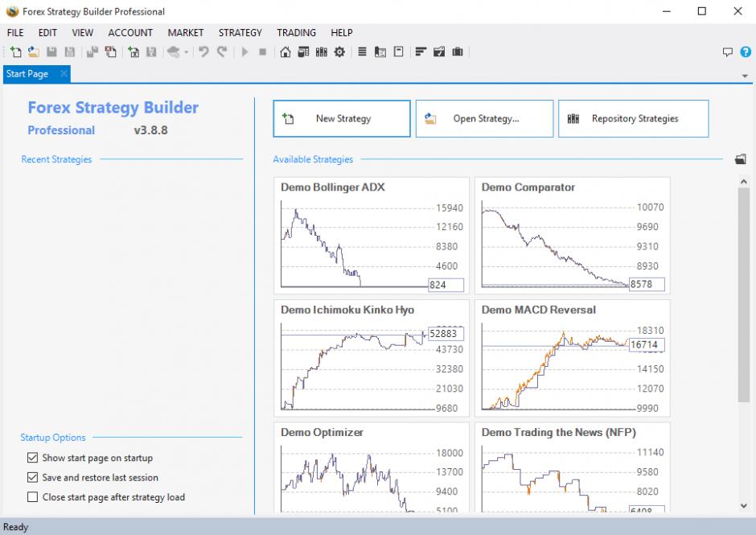Open the FILE menu
Screen dimensions: 756x535
click(x=15, y=33)
